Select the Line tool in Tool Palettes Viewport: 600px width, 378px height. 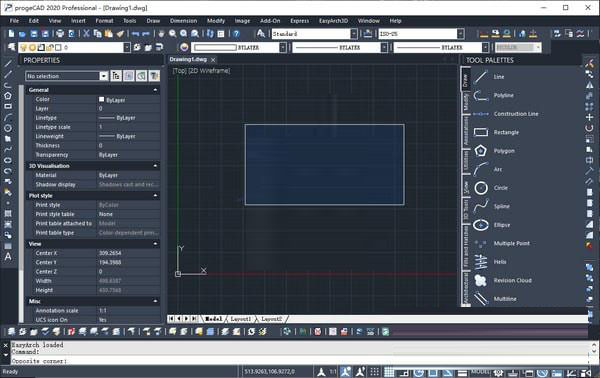coord(499,77)
